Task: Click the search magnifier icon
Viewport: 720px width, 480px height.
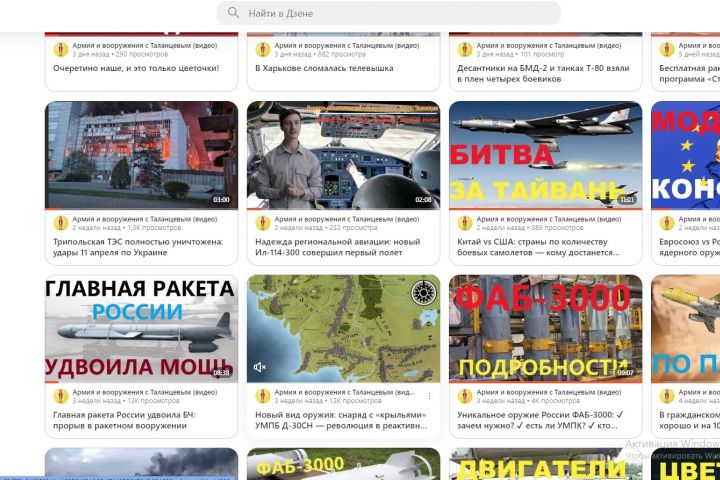Action: tap(233, 13)
